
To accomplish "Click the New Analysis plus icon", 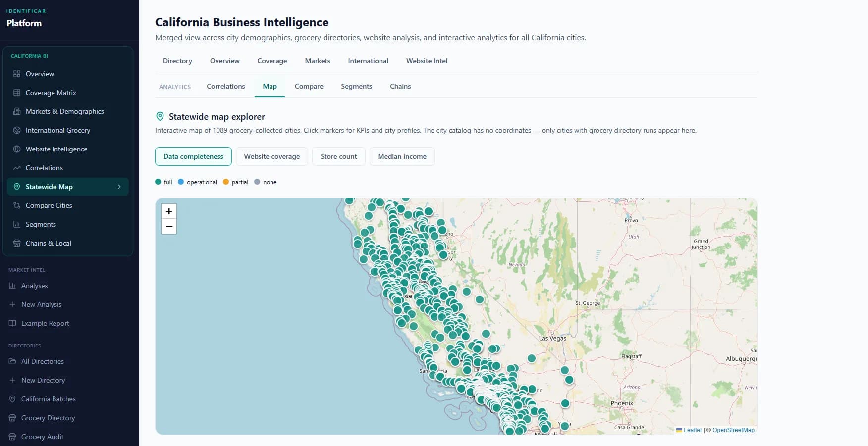I will tap(12, 304).
